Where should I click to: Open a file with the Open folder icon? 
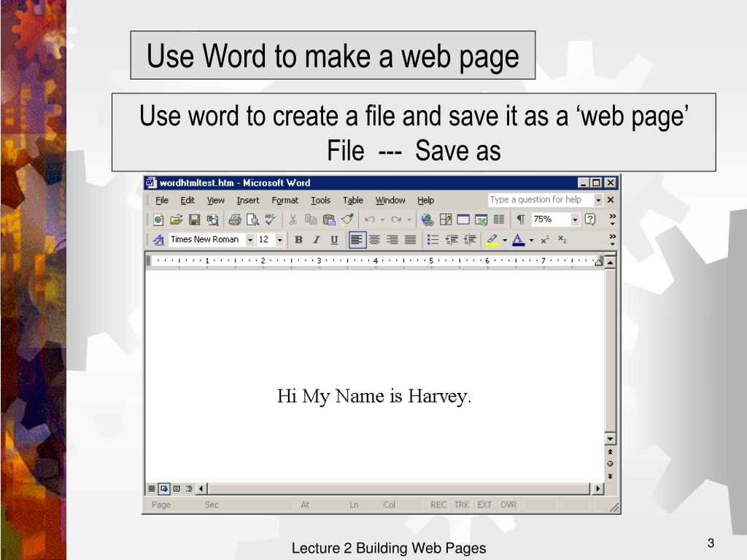coord(177,219)
